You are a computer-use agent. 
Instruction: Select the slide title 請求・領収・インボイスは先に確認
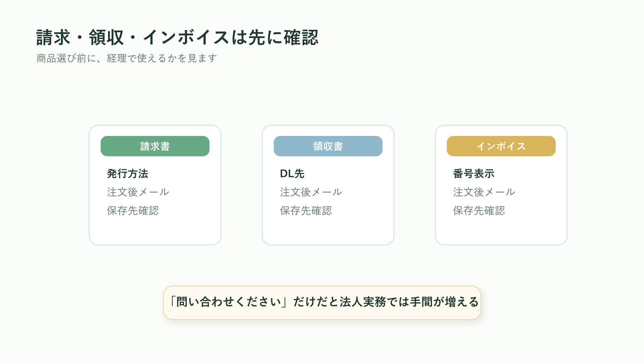pos(177,37)
